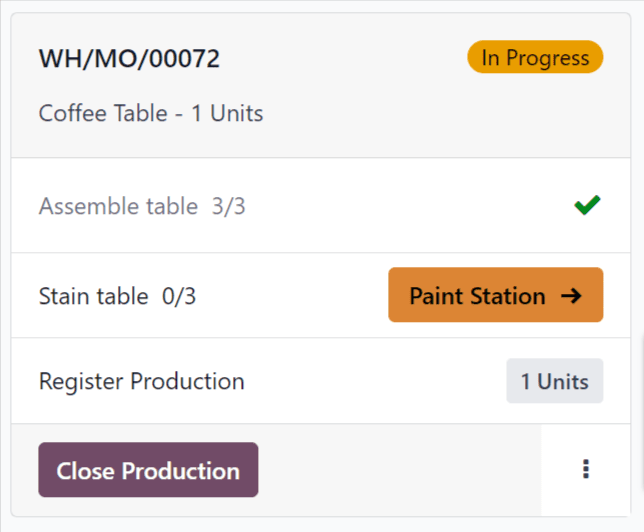
Task: Click empty space between Stain table and Paint Station
Action: (290, 296)
